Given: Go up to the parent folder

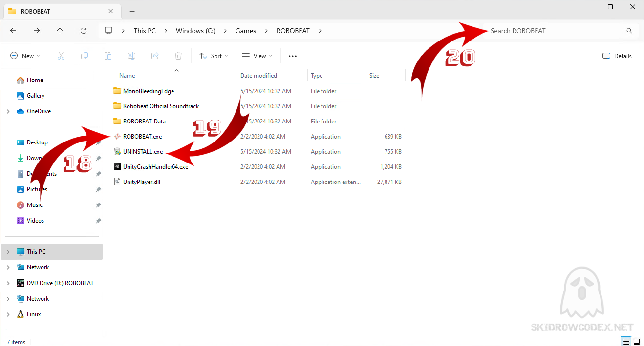Looking at the screenshot, I should 60,31.
